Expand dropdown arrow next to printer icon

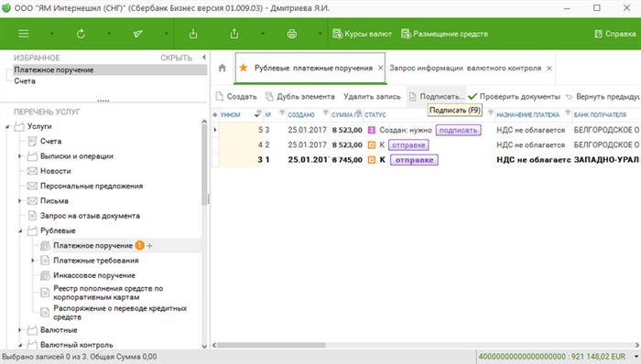tap(320, 34)
